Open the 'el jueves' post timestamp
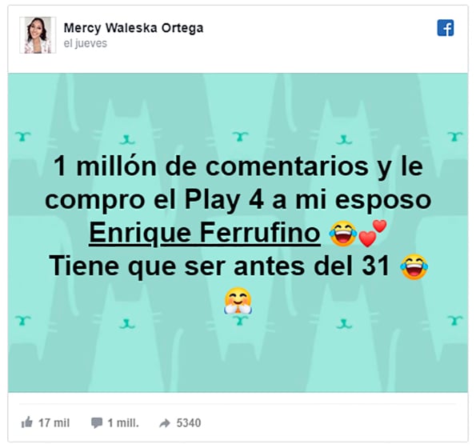The image size is (476, 448). click(86, 43)
